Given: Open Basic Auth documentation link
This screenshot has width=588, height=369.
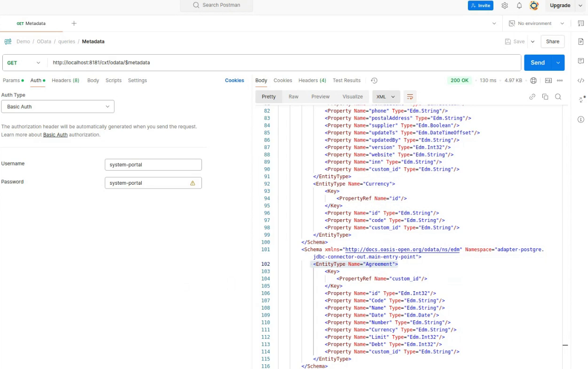Looking at the screenshot, I should click(55, 135).
